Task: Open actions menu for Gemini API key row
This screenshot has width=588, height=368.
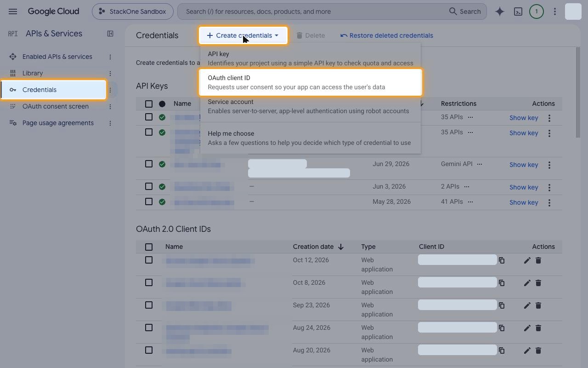Action: (549, 165)
